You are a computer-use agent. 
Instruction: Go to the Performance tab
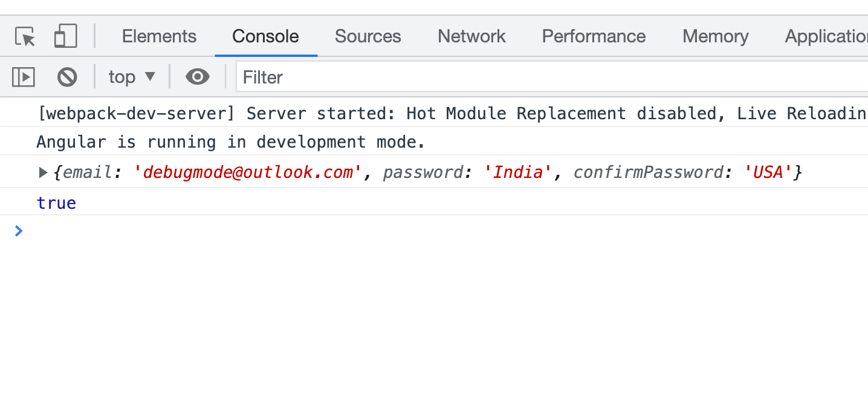tap(594, 36)
